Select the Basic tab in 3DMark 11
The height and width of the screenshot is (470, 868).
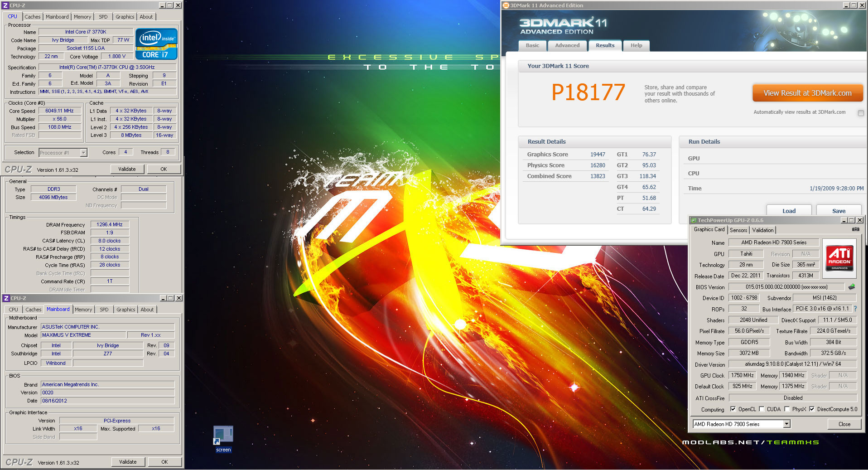pyautogui.click(x=532, y=45)
